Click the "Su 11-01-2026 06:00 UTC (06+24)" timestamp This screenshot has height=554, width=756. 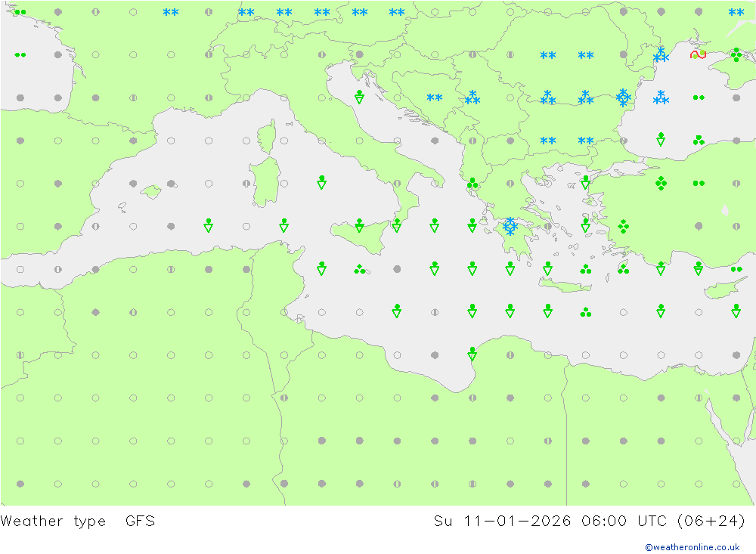pyautogui.click(x=589, y=522)
